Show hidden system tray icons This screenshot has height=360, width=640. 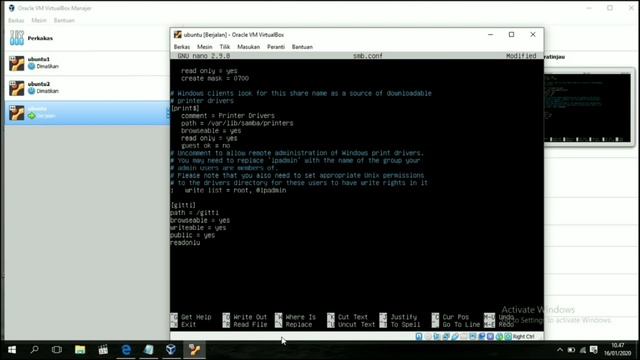560,350
